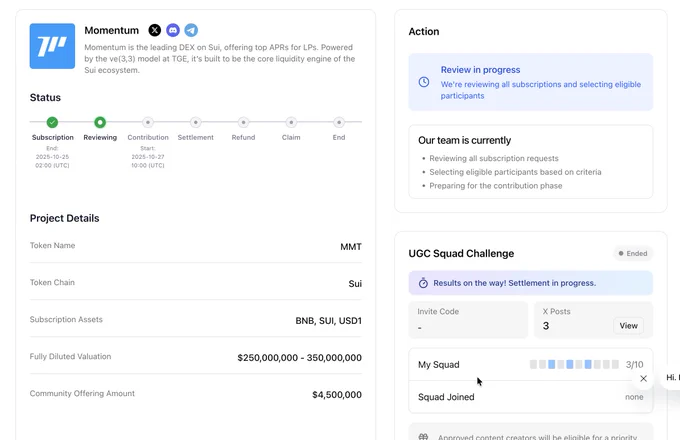Image resolution: width=680 pixels, height=440 pixels.
Task: Click token chain value 'Sui'
Action: (x=355, y=284)
